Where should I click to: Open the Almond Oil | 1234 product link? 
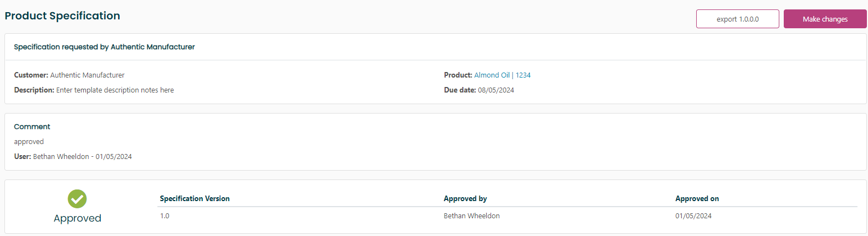[502, 75]
